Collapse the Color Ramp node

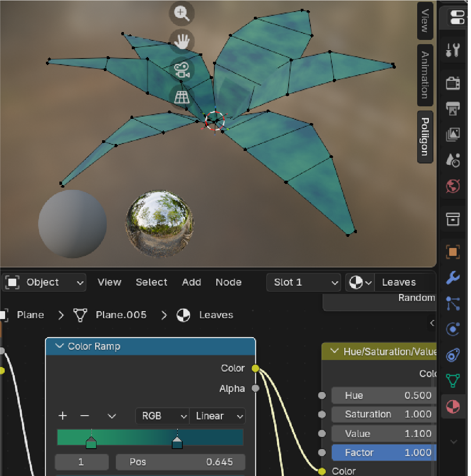tap(59, 346)
